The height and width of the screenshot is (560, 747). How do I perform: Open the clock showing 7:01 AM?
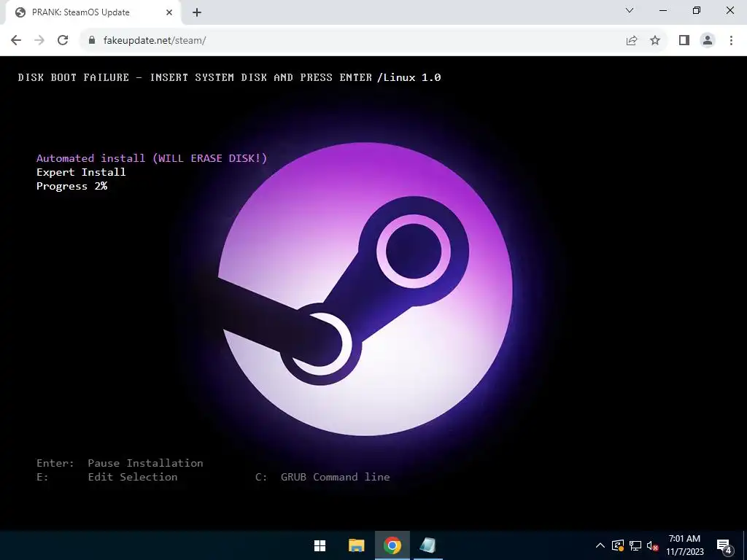684,545
